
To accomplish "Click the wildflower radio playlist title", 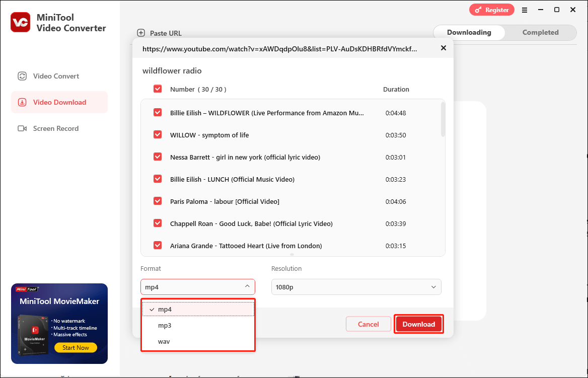I will tap(172, 71).
